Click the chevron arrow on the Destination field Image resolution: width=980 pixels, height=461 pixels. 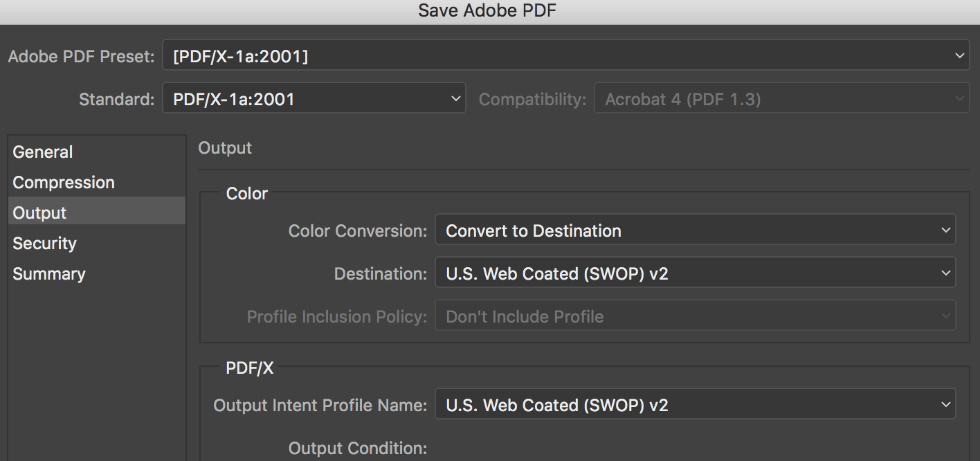946,273
